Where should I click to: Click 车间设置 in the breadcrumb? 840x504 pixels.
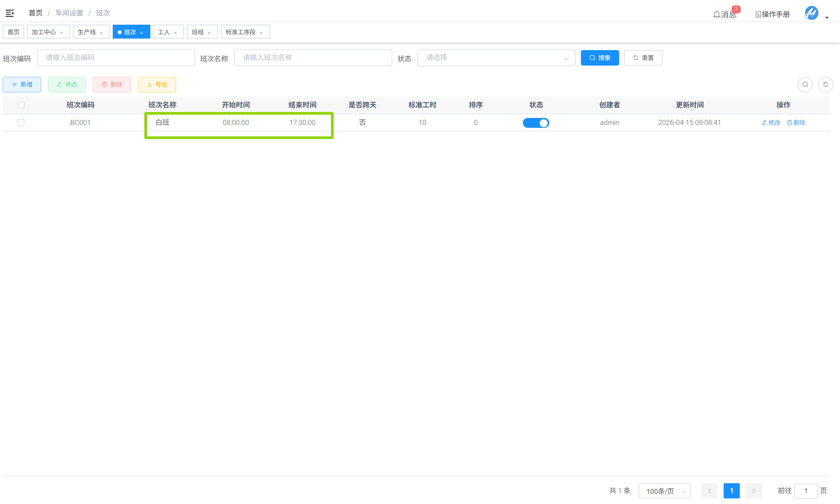[69, 13]
